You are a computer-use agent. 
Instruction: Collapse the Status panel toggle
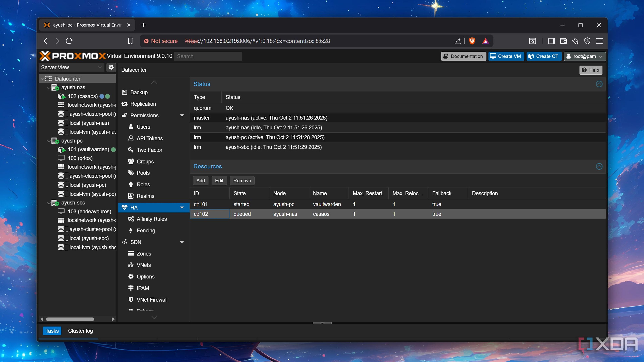[599, 84]
